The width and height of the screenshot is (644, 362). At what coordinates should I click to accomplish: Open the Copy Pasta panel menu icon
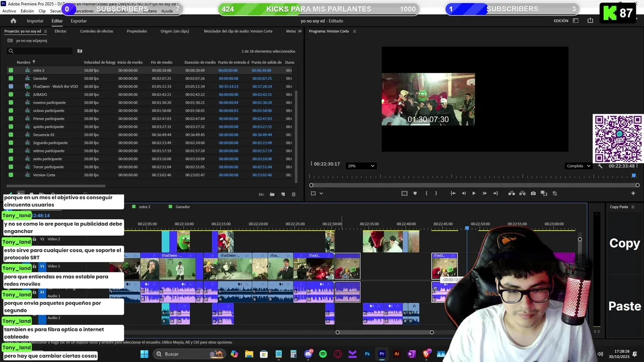(x=633, y=207)
